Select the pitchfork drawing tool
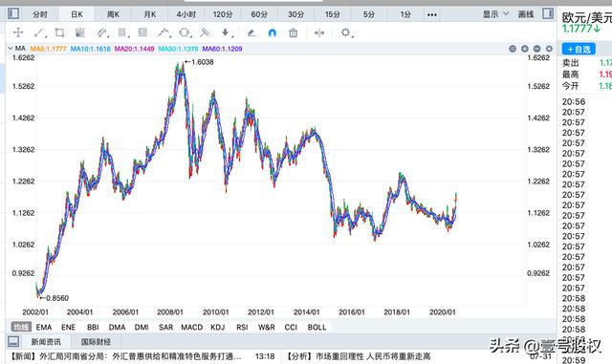The image size is (612, 364). click(205, 32)
